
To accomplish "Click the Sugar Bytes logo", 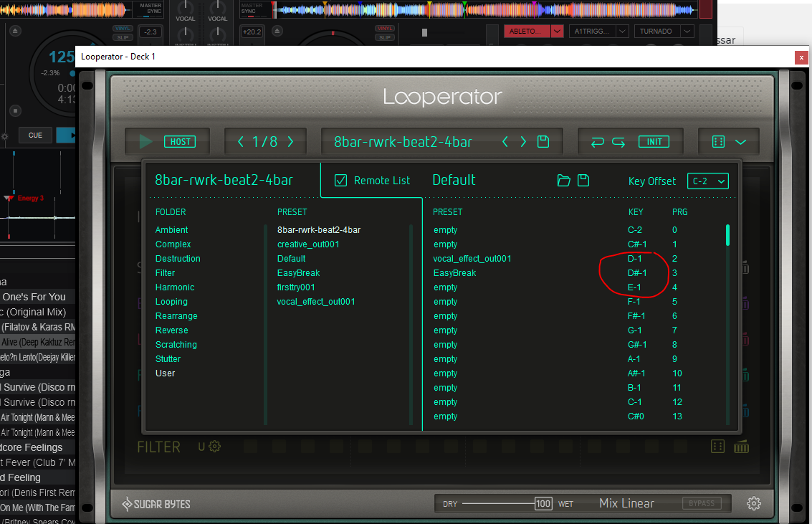I will point(156,504).
